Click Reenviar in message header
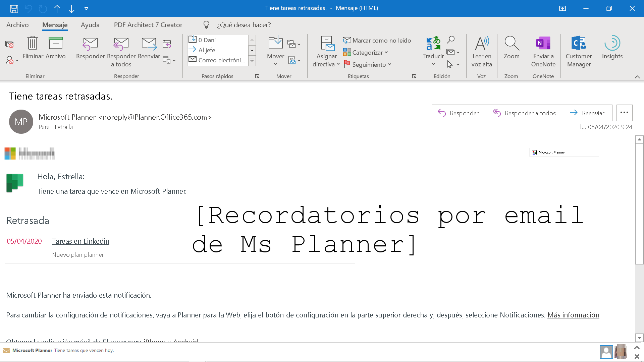This screenshot has width=644, height=362. tap(588, 113)
